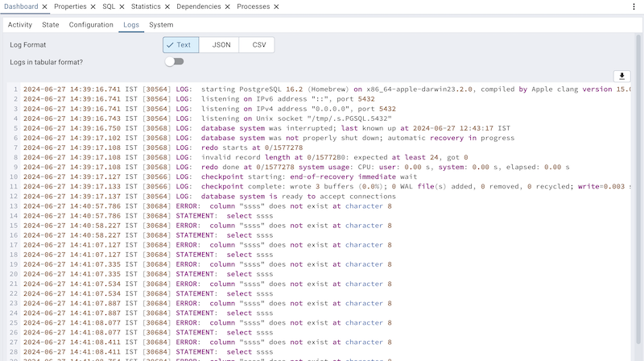Screen dimensions: 644x361
Task: Close the Dashboard tab
Action: [x=45, y=6]
